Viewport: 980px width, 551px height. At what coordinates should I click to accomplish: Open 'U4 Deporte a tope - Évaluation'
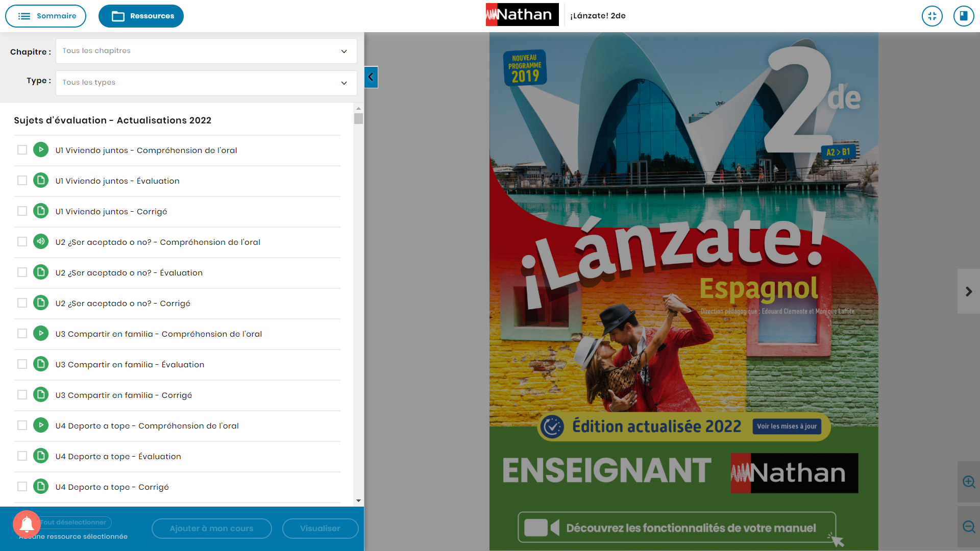point(118,457)
